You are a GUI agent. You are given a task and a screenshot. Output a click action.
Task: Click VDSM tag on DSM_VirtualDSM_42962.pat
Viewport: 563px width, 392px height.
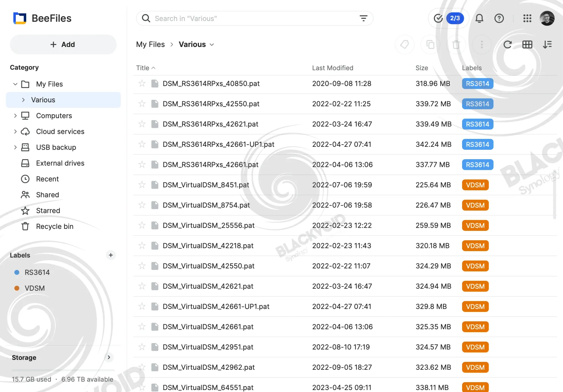475,367
